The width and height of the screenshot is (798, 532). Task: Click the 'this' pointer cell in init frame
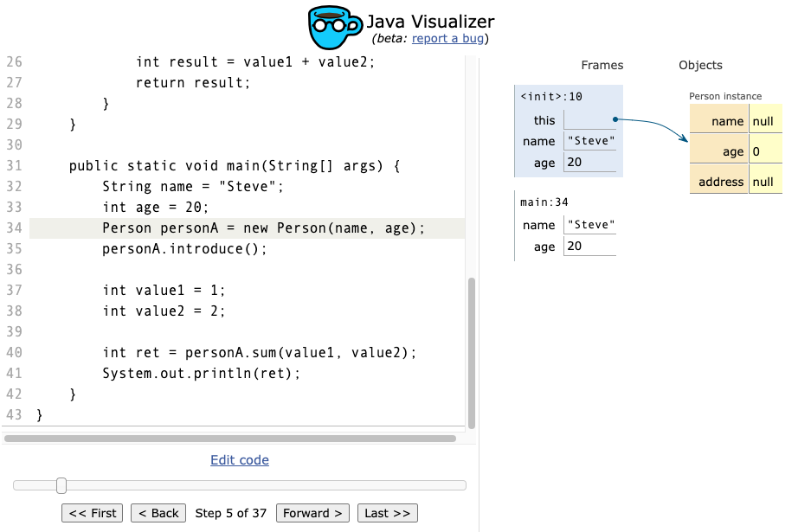(590, 120)
